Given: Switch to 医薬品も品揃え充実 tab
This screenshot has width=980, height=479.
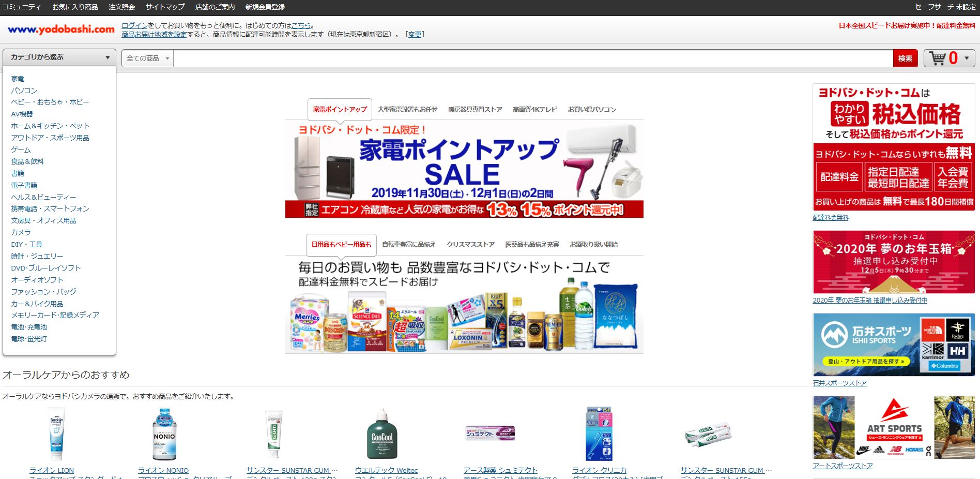Looking at the screenshot, I should coord(532,244).
